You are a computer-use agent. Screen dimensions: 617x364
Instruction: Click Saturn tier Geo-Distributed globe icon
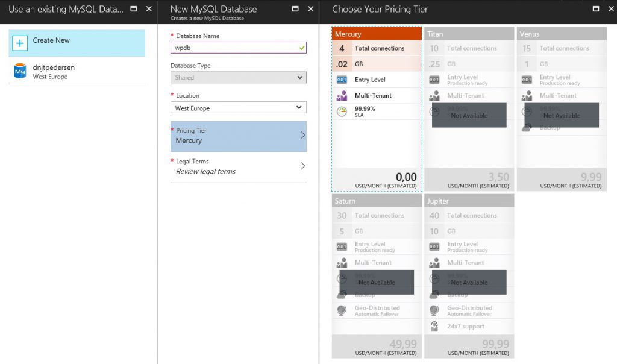pos(342,310)
